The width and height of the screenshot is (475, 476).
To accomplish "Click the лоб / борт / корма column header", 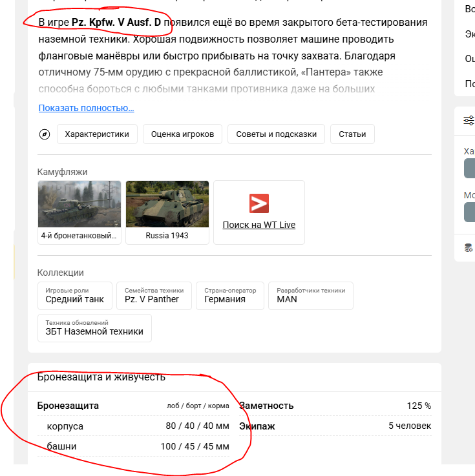I will click(198, 406).
